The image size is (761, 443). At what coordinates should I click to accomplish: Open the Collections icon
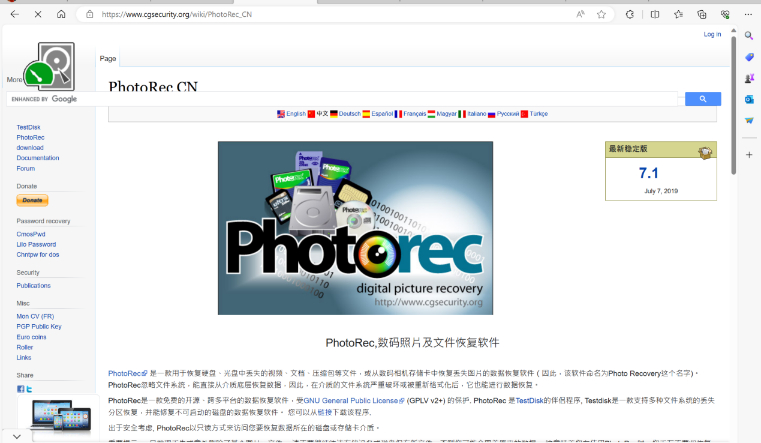(x=702, y=14)
